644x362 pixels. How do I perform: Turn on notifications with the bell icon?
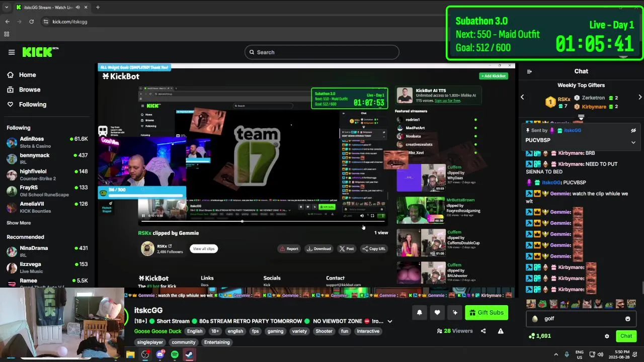point(420,313)
